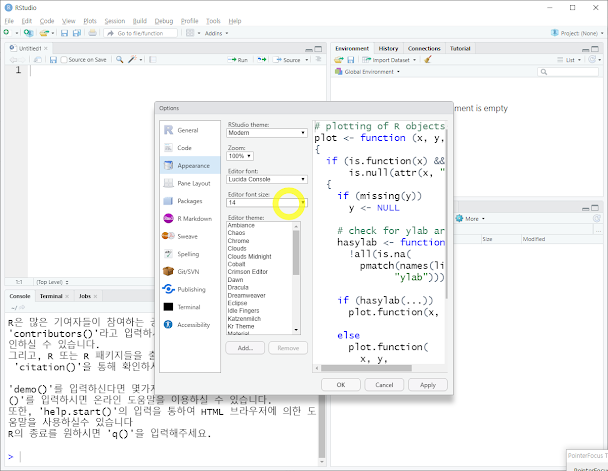Expand the More menu in Files pane
Viewport: 608px width, 471px height.
[470, 219]
